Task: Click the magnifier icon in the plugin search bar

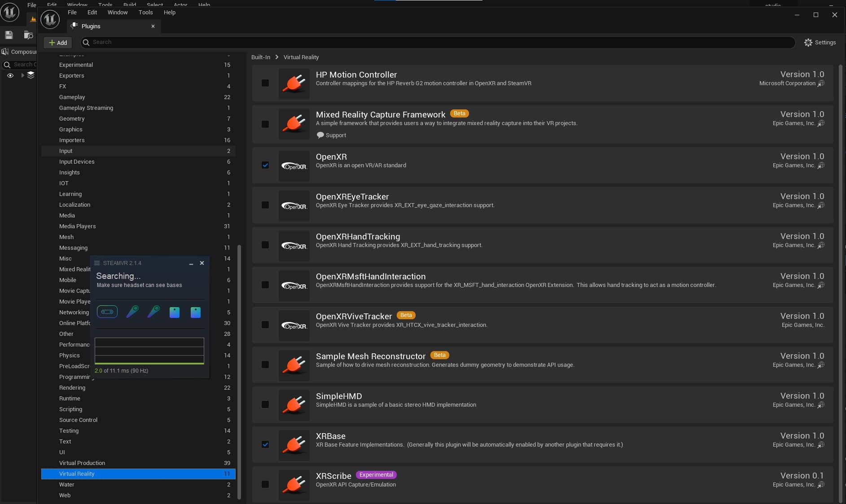Action: (x=86, y=43)
